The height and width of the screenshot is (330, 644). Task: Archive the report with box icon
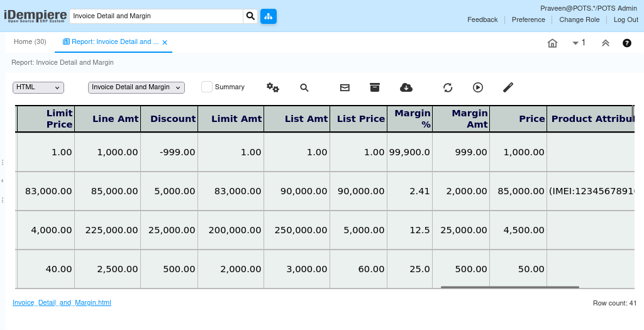pos(375,87)
